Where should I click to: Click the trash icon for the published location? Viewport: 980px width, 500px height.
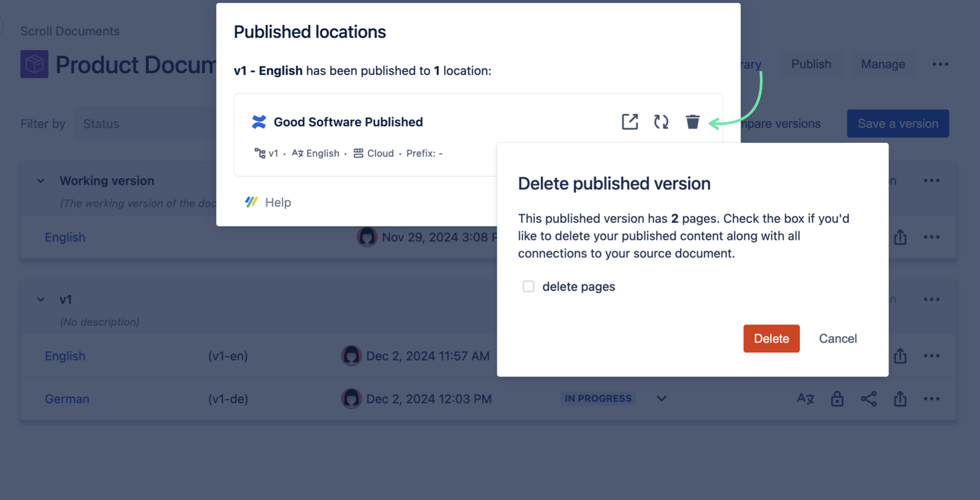pos(693,122)
